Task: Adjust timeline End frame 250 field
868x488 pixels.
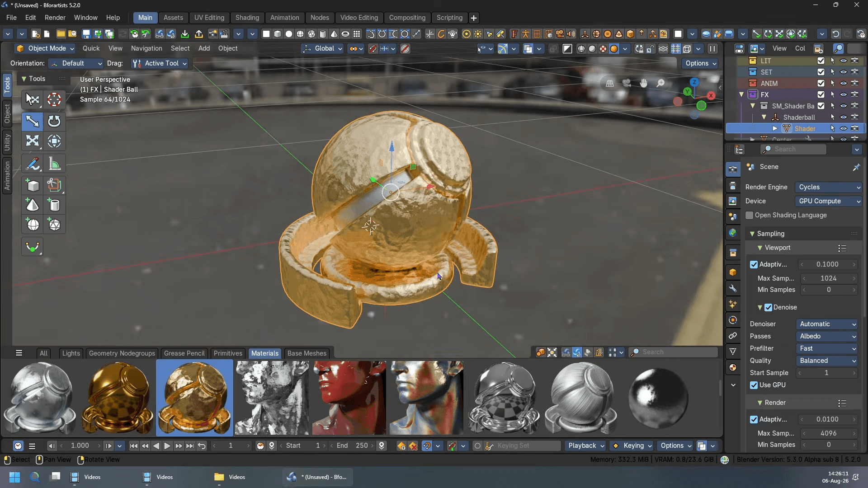Action: [352, 446]
